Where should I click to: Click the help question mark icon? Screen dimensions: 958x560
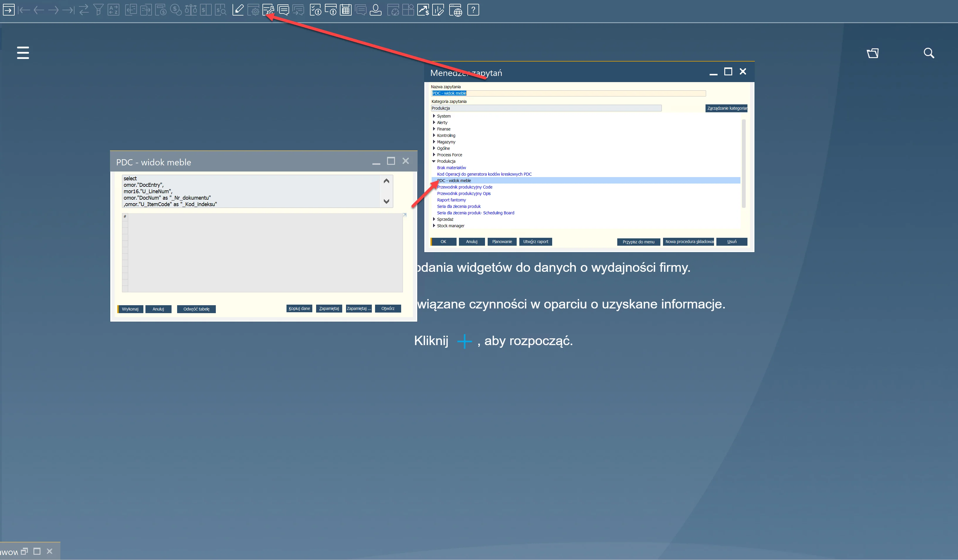(x=473, y=9)
